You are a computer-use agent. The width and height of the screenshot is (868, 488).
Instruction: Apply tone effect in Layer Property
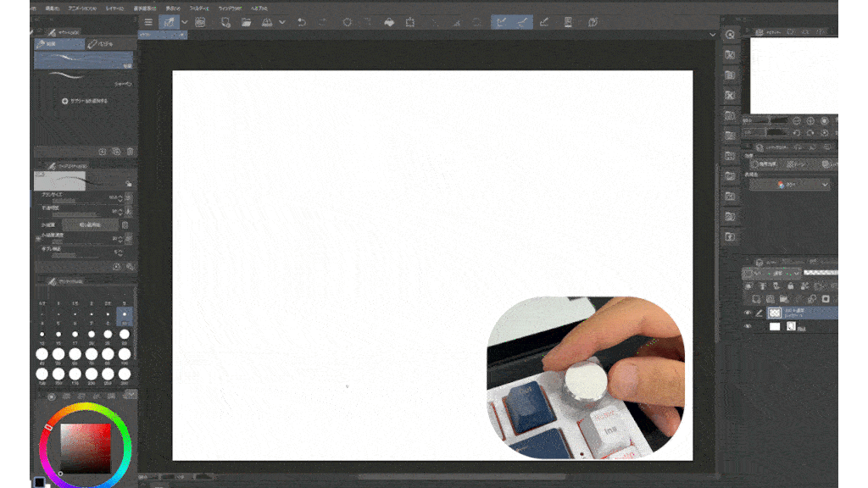click(x=797, y=164)
